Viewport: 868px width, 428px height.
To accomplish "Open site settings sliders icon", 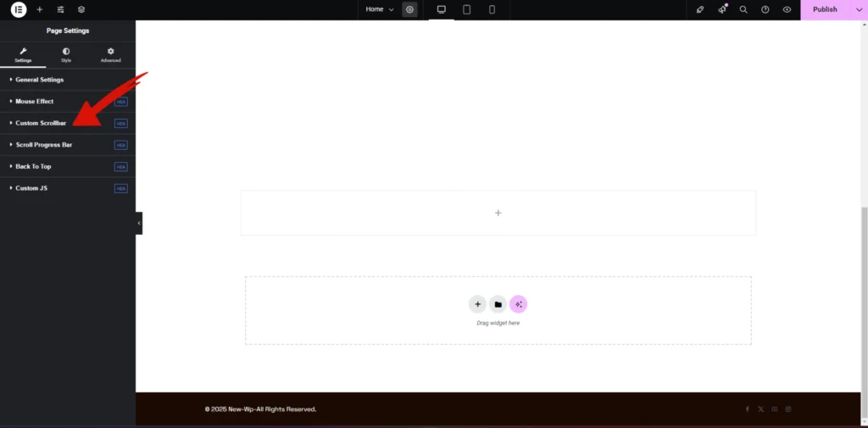I will tap(60, 9).
